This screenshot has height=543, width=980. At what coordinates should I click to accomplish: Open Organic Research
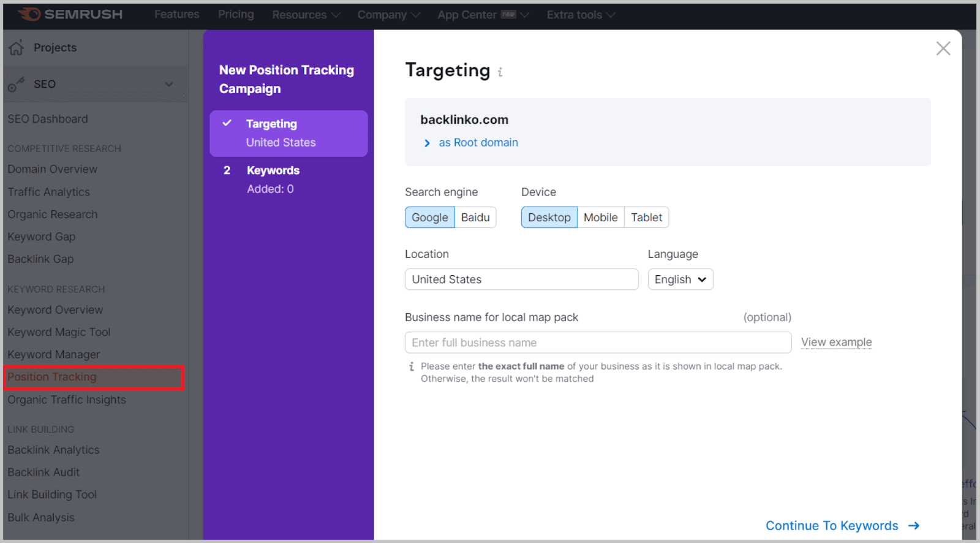[53, 215]
